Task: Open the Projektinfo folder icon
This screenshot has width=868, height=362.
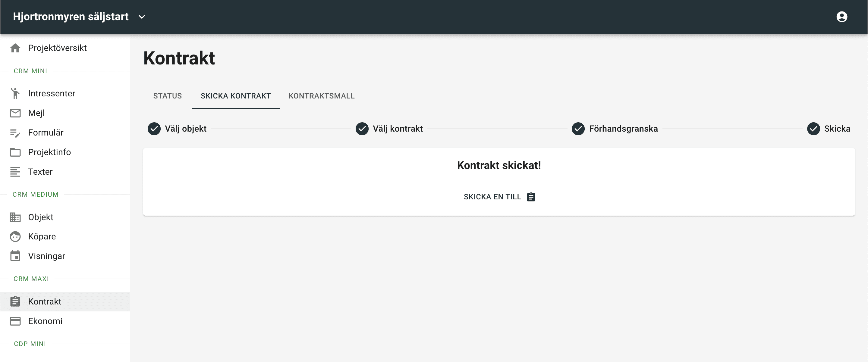Action: click(x=15, y=152)
